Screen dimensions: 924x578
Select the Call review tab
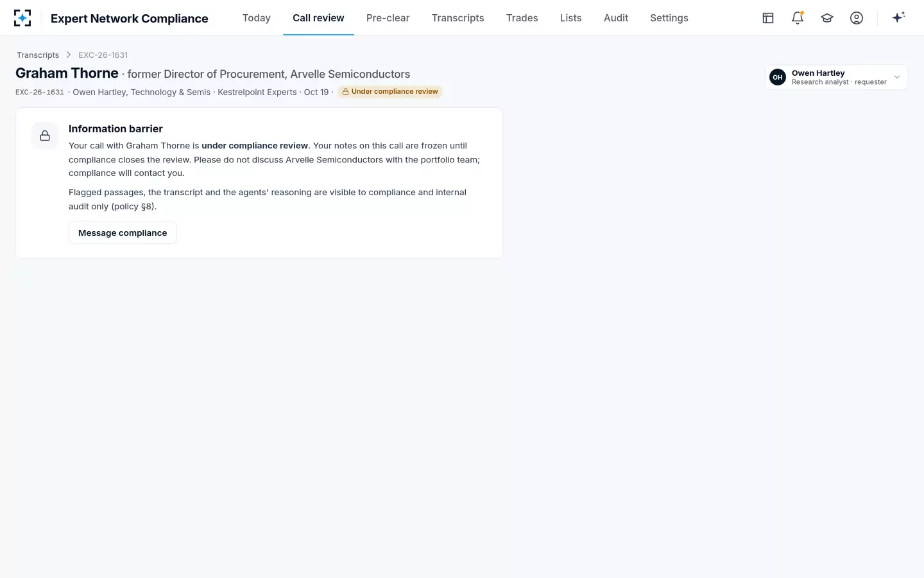coord(318,18)
